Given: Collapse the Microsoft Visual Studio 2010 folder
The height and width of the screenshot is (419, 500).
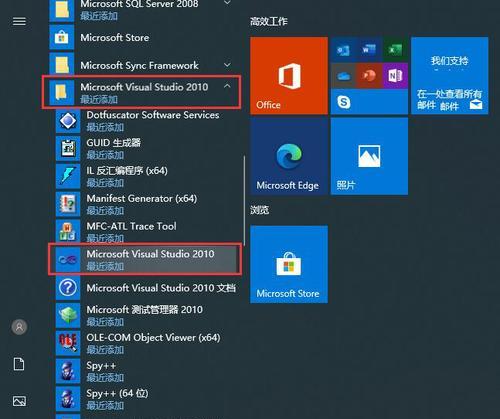Looking at the screenshot, I should point(227,86).
